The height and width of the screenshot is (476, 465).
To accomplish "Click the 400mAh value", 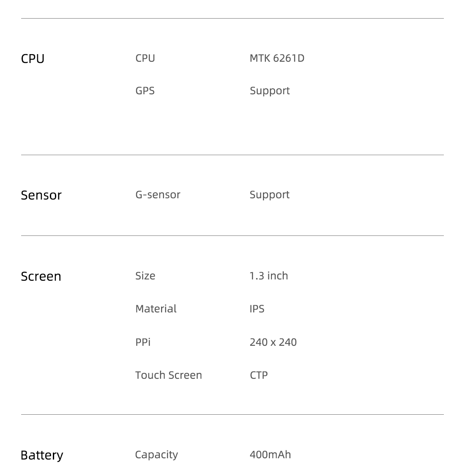I will [x=270, y=454].
